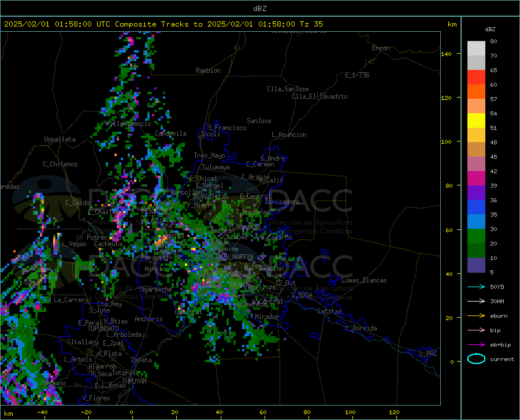The width and height of the screenshot is (520, 420).
Task: Click the '-40' tick on horizontal km axis
Action: coord(42,412)
